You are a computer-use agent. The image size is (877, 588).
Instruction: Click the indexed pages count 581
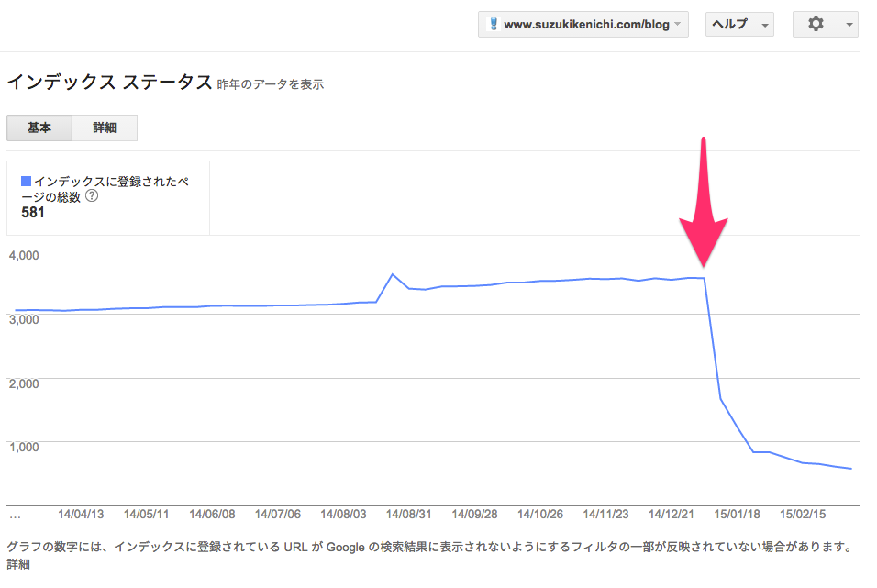point(32,213)
